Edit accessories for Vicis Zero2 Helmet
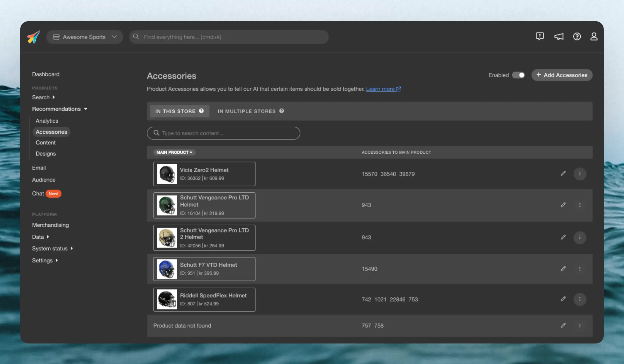The image size is (624, 364). tap(563, 173)
